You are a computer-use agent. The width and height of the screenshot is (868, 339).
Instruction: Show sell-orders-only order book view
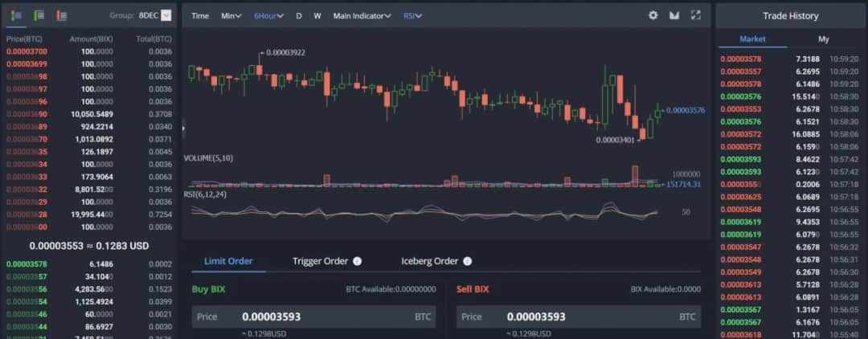click(62, 15)
